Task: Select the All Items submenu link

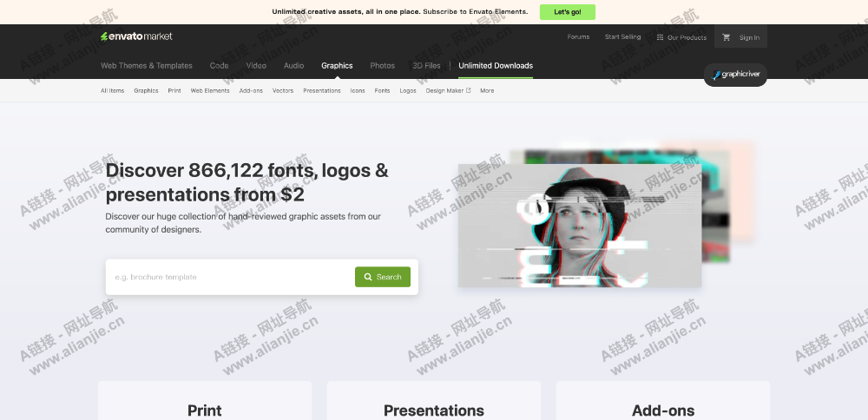Action: pos(112,91)
